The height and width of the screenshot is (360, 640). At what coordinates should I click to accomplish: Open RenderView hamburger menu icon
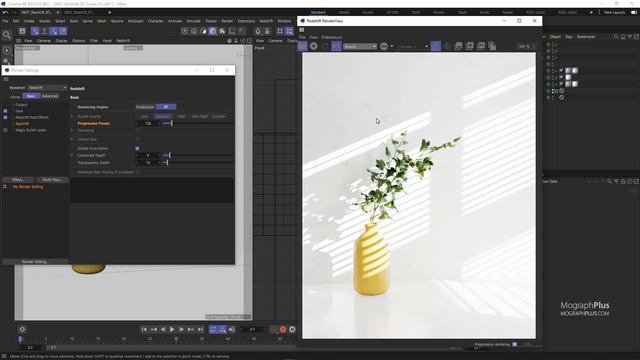tap(302, 30)
